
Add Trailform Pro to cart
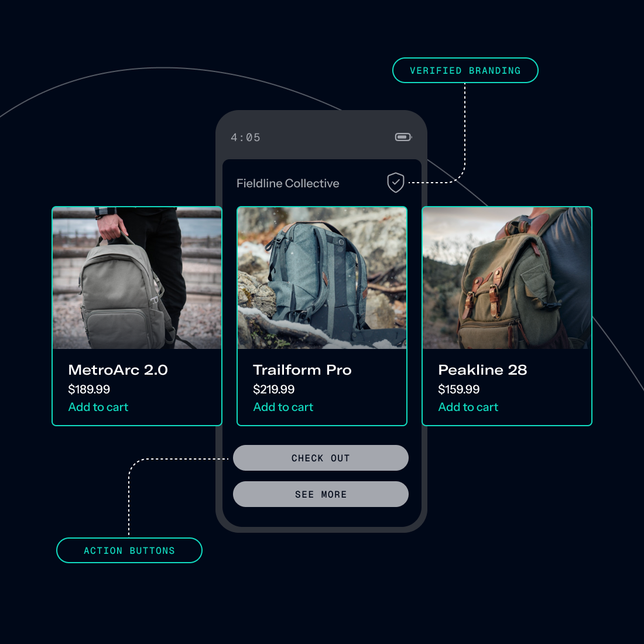[x=283, y=407]
